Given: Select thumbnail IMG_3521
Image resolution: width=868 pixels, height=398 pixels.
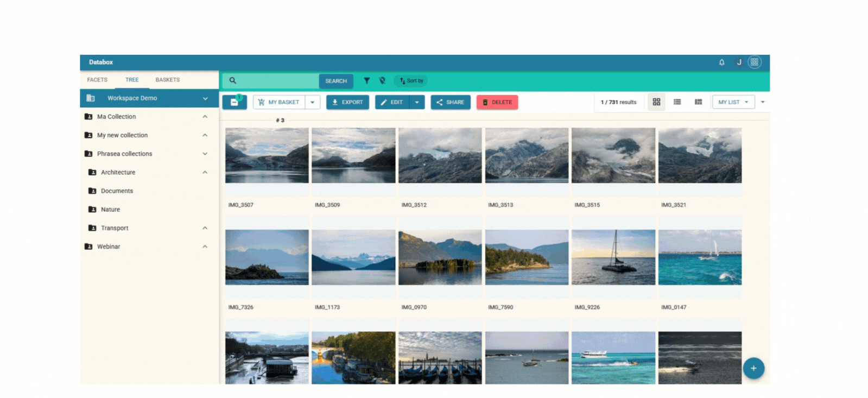Looking at the screenshot, I should (x=700, y=155).
